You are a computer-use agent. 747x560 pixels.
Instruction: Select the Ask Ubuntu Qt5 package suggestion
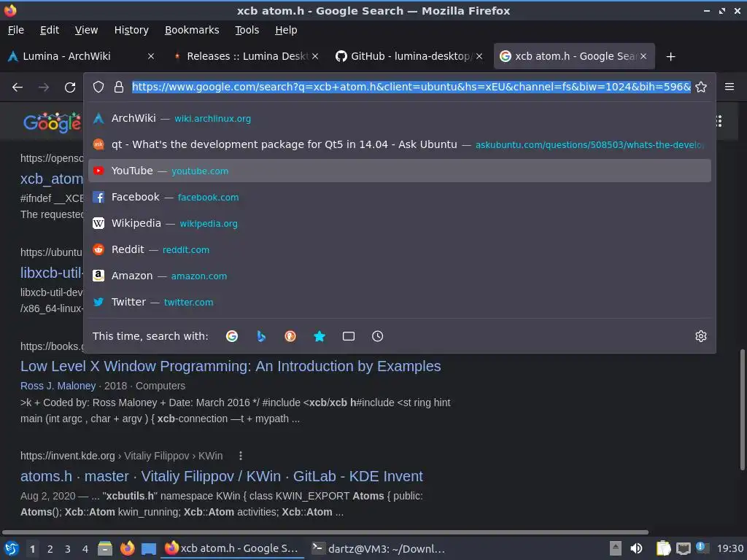pos(399,145)
